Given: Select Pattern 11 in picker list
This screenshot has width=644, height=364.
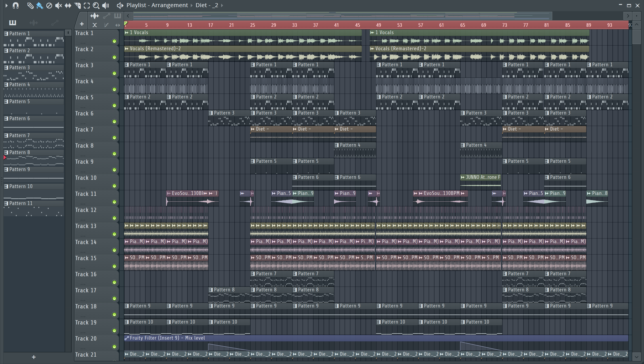Looking at the screenshot, I should click(34, 203).
